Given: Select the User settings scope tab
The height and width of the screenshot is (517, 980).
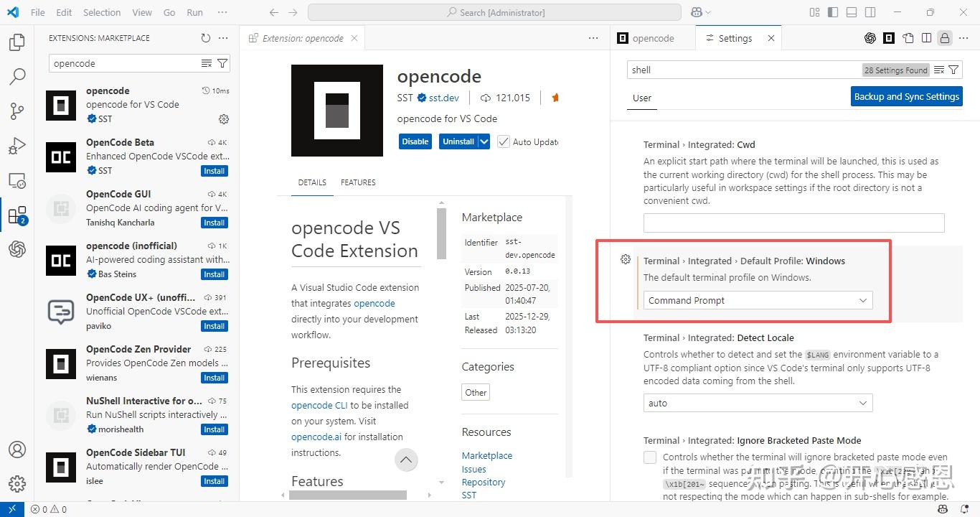Looking at the screenshot, I should [642, 98].
